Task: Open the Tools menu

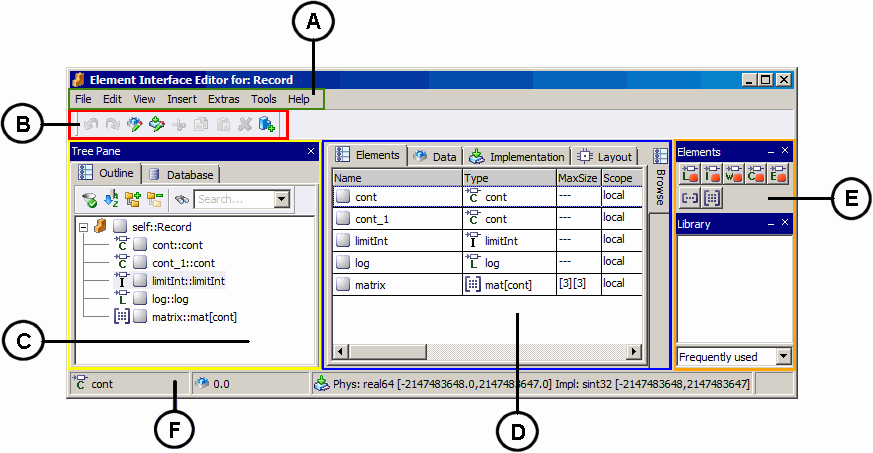Action: [x=263, y=99]
